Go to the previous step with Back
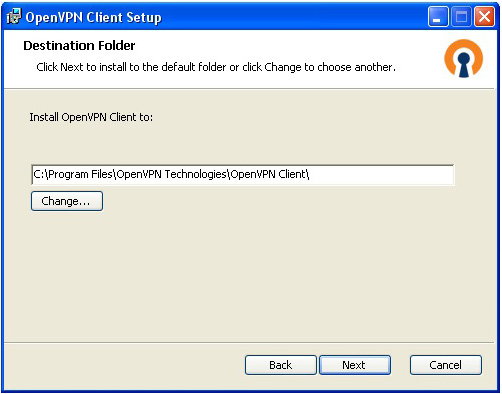The image size is (502, 394). [280, 365]
